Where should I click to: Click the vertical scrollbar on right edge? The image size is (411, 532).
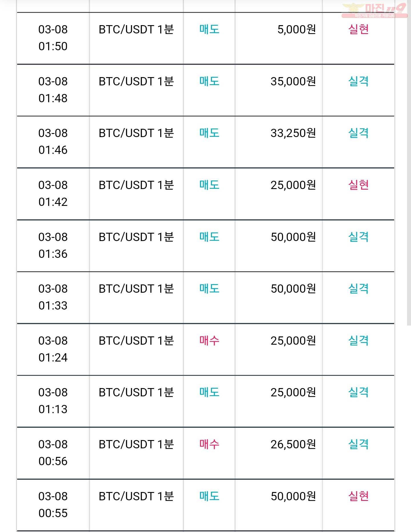pyautogui.click(x=409, y=163)
